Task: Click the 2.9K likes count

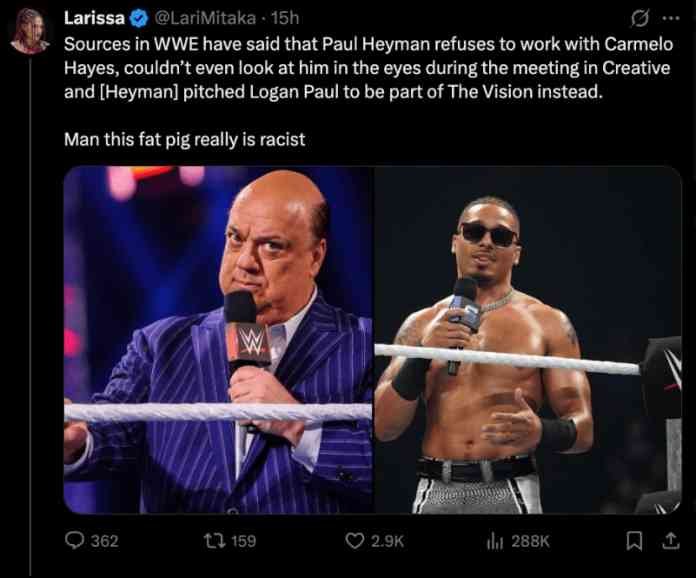Action: coord(387,541)
